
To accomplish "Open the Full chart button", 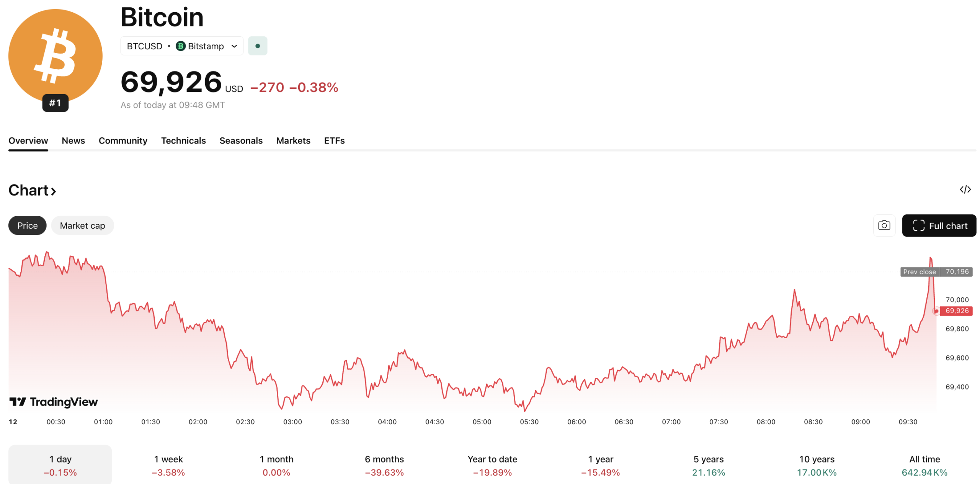I will click(x=939, y=225).
